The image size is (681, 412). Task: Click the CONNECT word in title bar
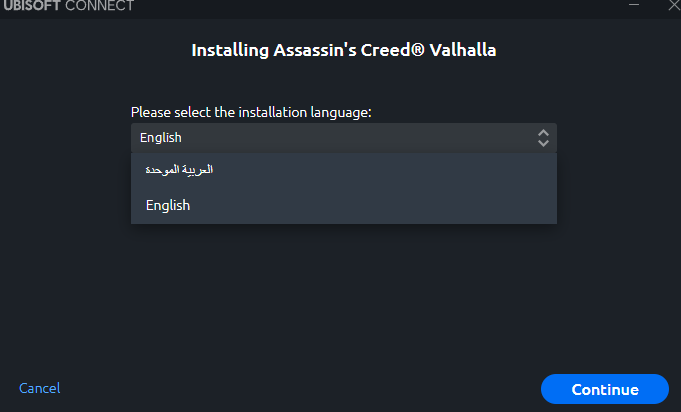[98, 6]
